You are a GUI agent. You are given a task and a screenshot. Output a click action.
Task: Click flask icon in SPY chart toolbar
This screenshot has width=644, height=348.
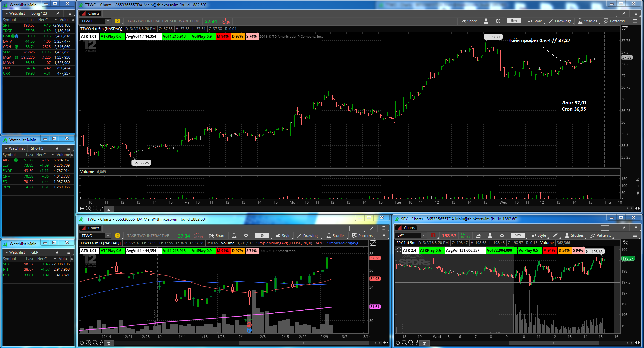pyautogui.click(x=490, y=235)
